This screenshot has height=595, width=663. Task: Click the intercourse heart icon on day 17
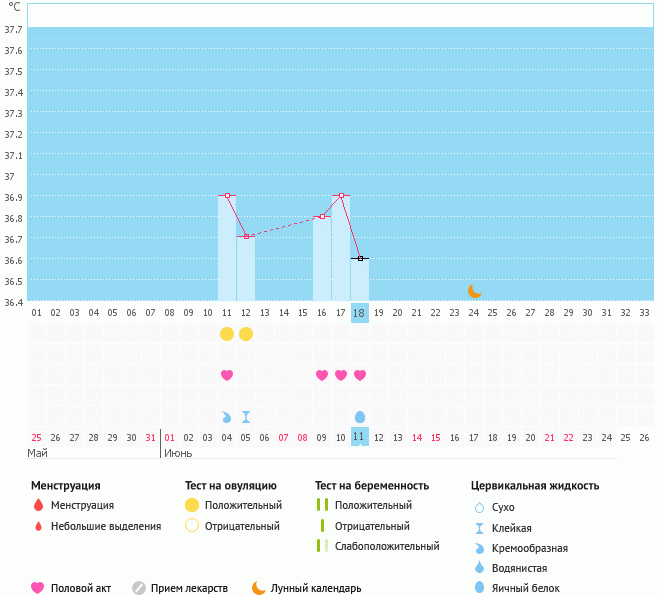pos(341,375)
